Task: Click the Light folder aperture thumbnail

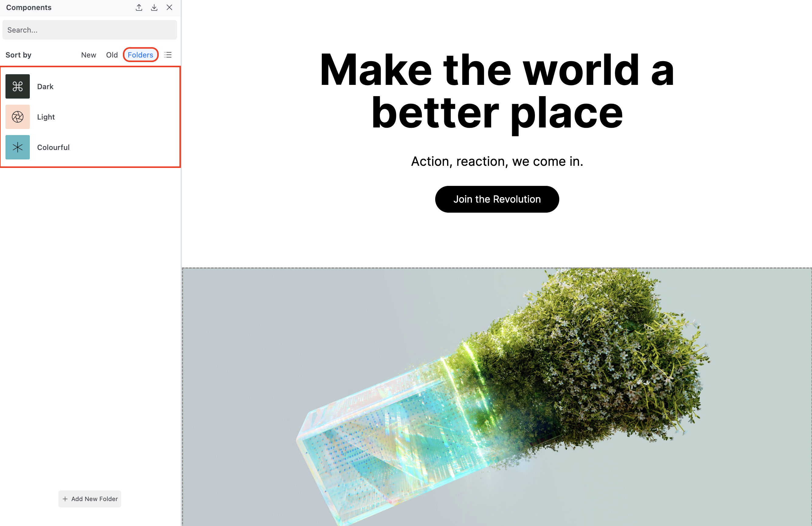Action: pos(18,117)
